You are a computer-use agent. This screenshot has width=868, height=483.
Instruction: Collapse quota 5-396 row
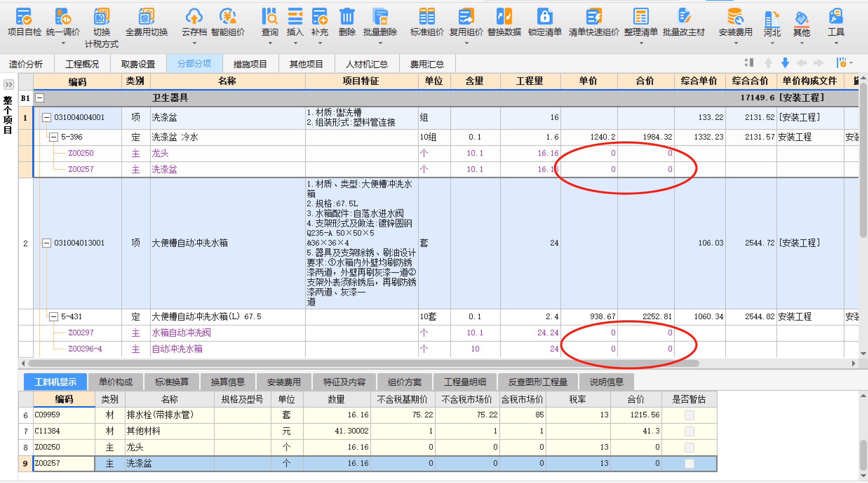tap(54, 137)
